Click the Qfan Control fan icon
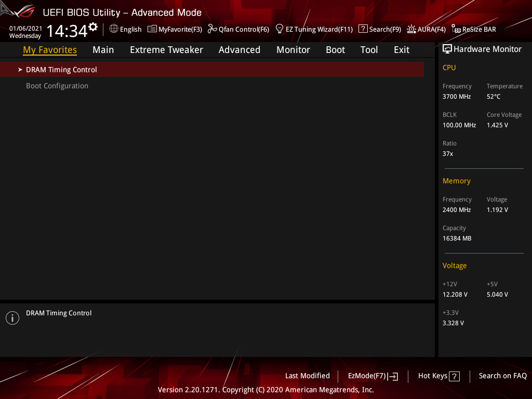 point(212,29)
